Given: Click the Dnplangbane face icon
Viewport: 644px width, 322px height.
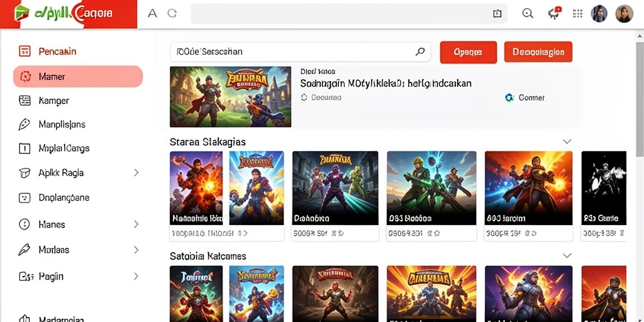Looking at the screenshot, I should (x=25, y=197).
